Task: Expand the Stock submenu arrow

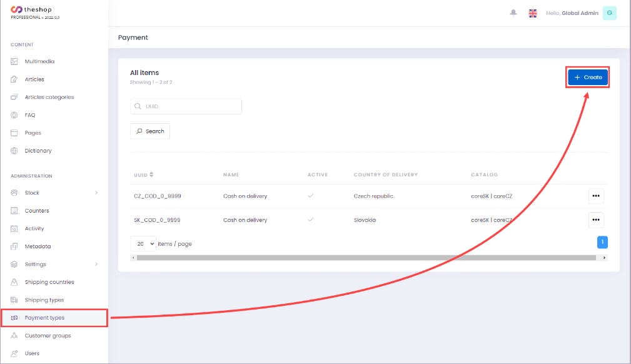Action: click(96, 193)
